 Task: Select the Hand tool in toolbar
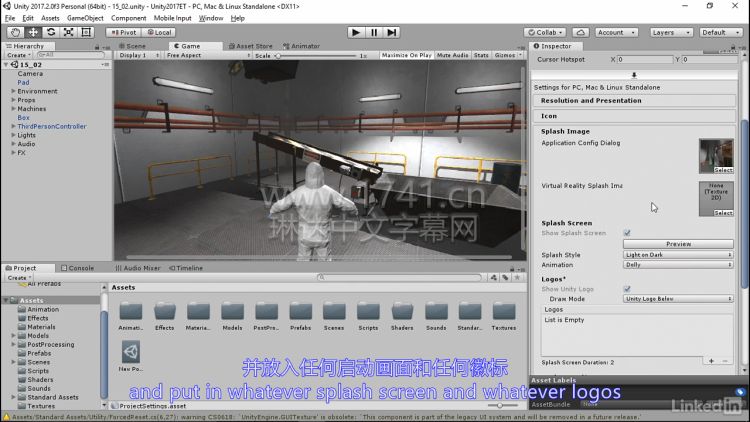tap(15, 32)
